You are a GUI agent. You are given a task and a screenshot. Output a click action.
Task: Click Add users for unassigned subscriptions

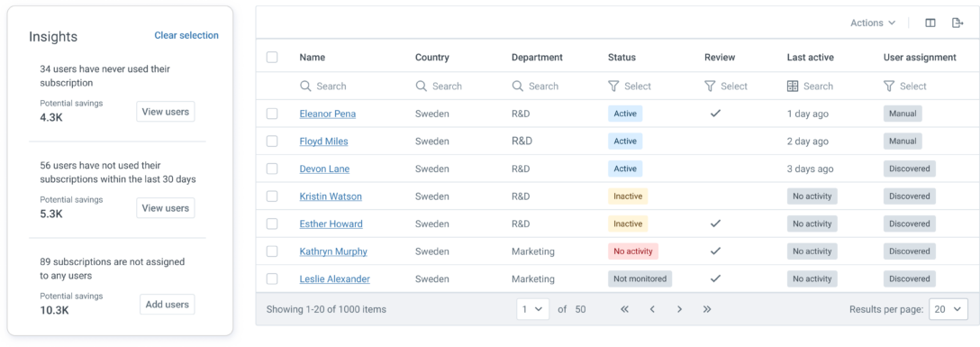click(x=167, y=305)
